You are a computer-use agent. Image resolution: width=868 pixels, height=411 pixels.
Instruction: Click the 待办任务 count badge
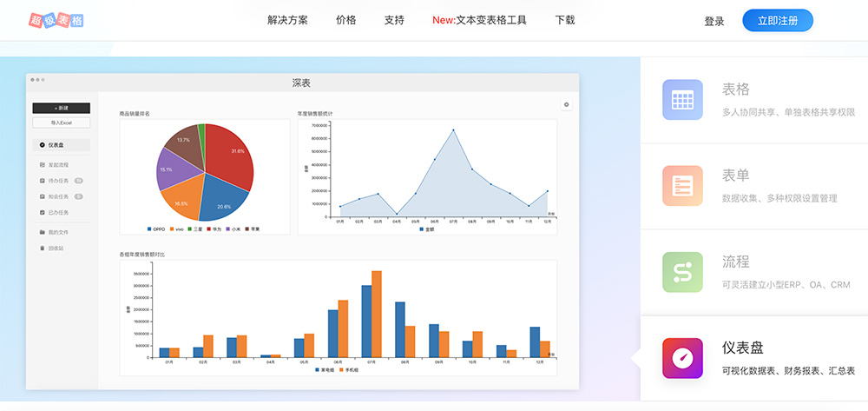79,181
